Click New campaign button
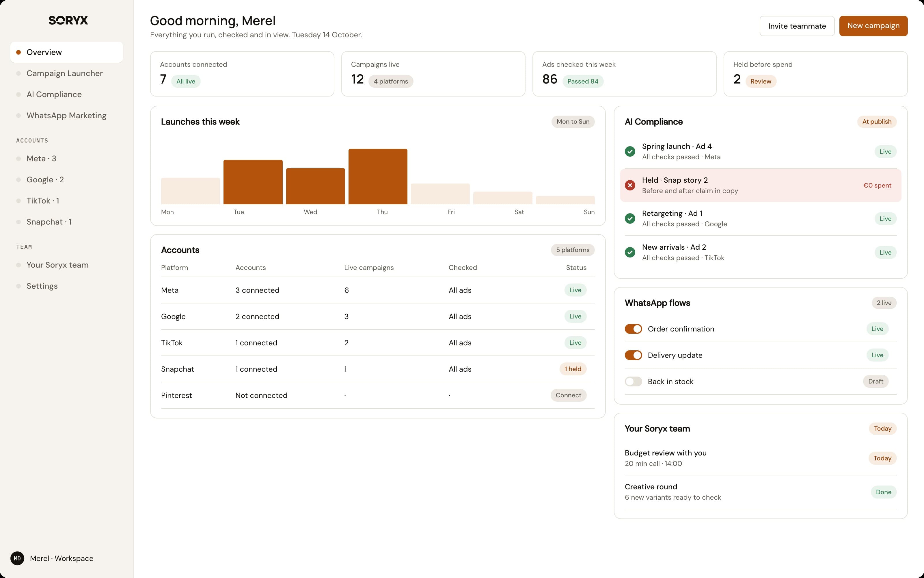This screenshot has width=924, height=578. [873, 26]
